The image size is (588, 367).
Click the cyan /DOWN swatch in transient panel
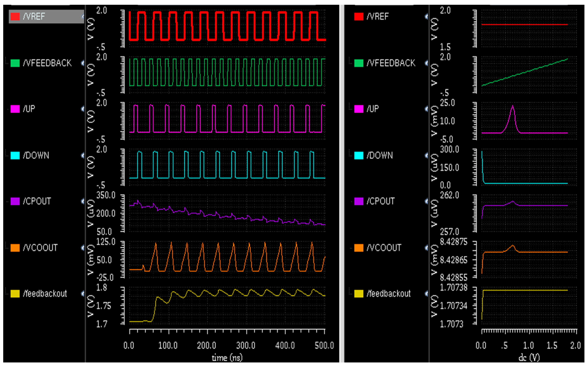pos(15,155)
